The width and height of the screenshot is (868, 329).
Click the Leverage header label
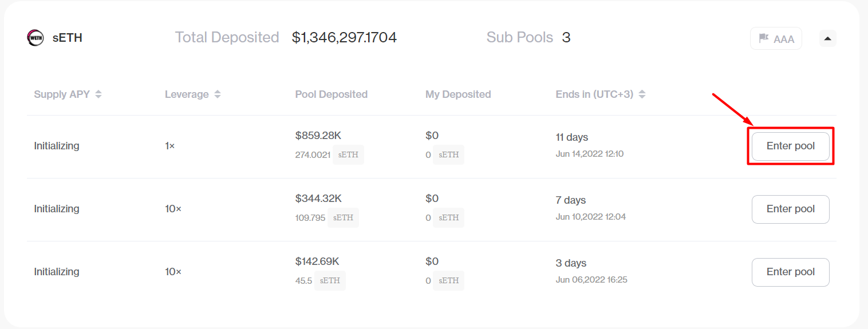pyautogui.click(x=187, y=94)
